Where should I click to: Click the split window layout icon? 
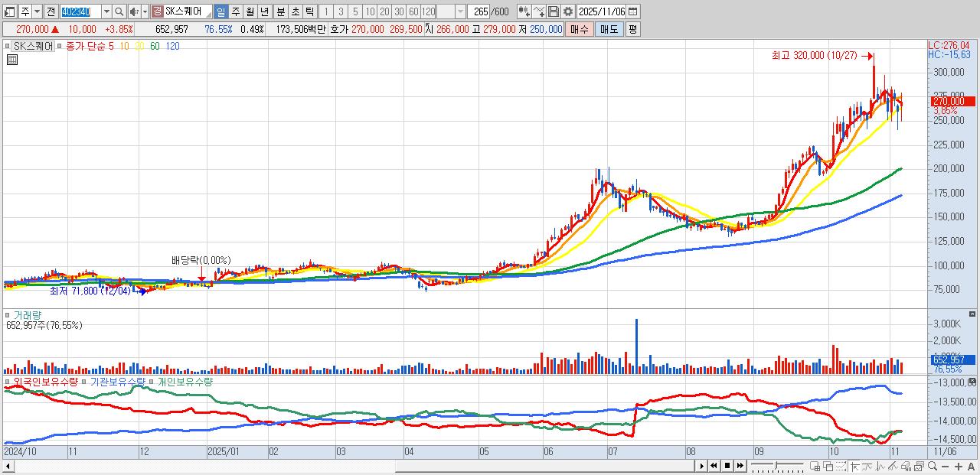pyautogui.click(x=815, y=467)
